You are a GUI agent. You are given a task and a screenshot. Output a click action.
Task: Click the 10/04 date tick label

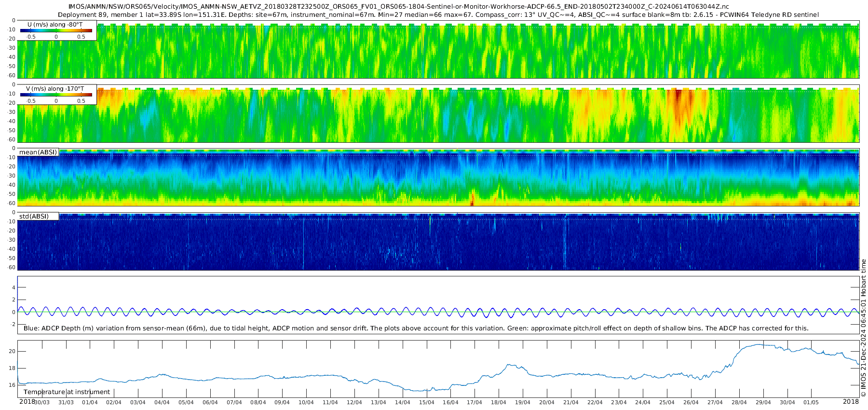tap(306, 402)
